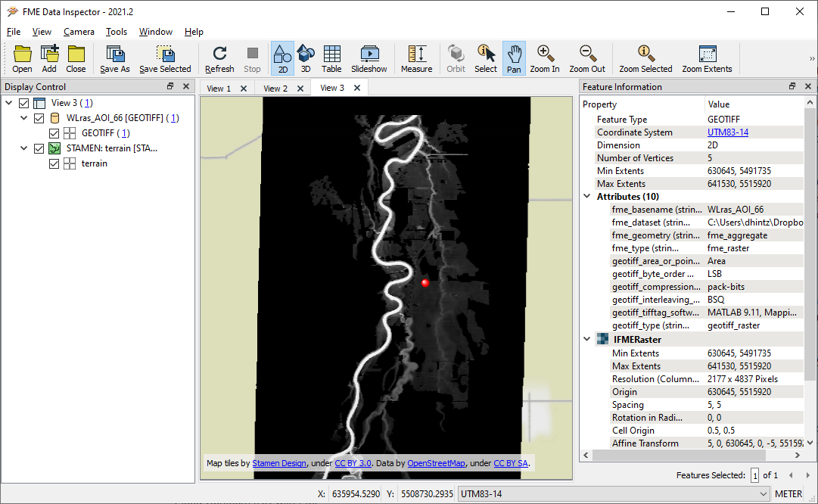Toggle the View 3 checkbox

(x=23, y=103)
